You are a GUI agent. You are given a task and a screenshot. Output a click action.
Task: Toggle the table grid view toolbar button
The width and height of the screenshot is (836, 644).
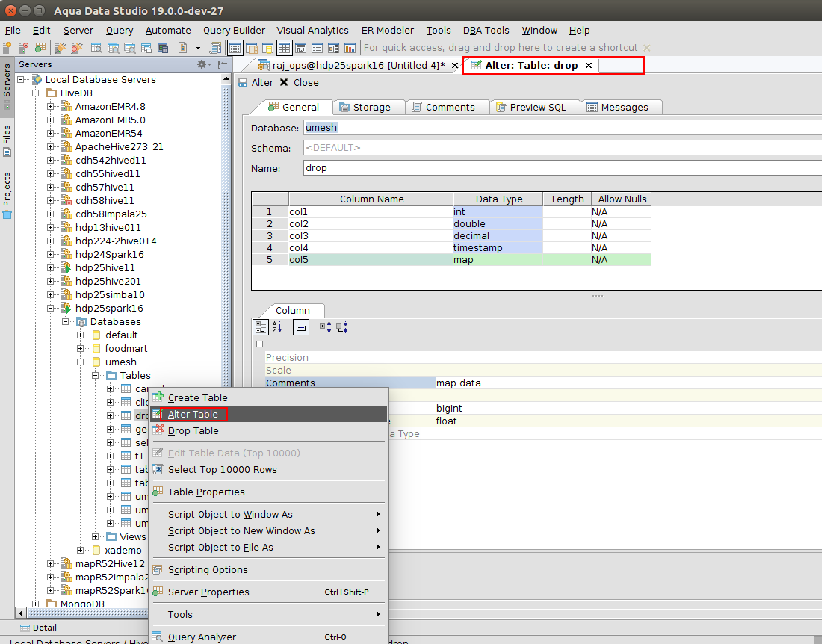click(284, 48)
